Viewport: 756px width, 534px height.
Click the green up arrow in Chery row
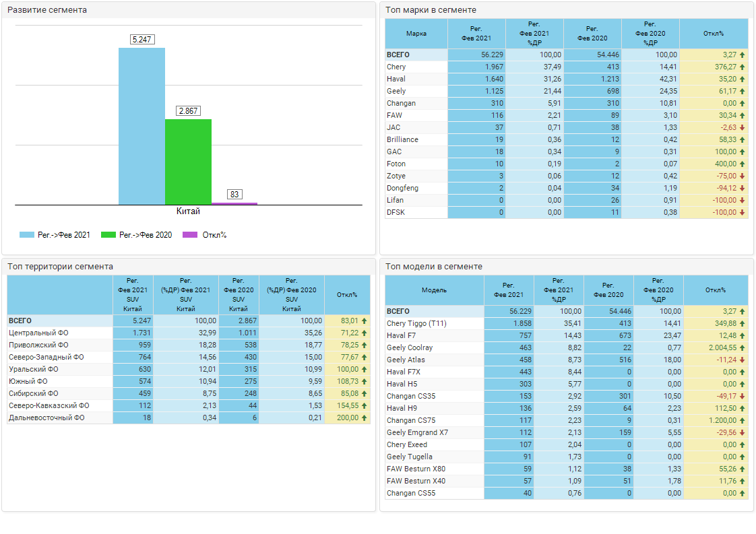[x=742, y=67]
